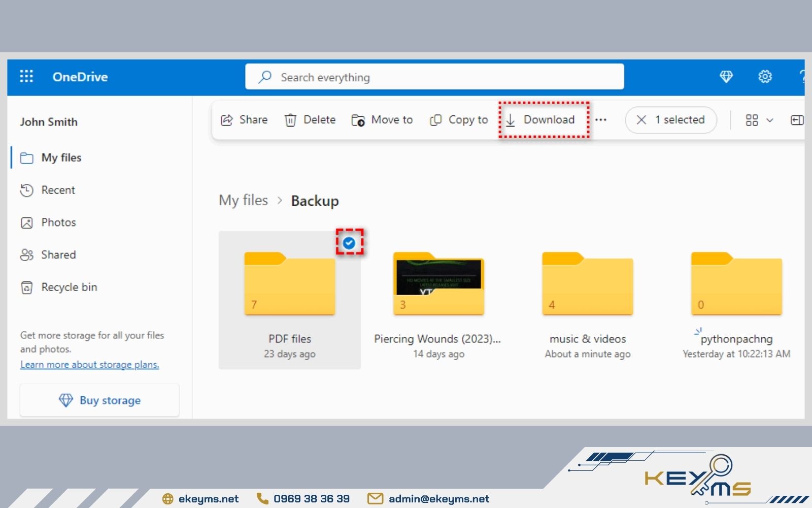Clear selection using the 1 selected button

click(x=670, y=120)
